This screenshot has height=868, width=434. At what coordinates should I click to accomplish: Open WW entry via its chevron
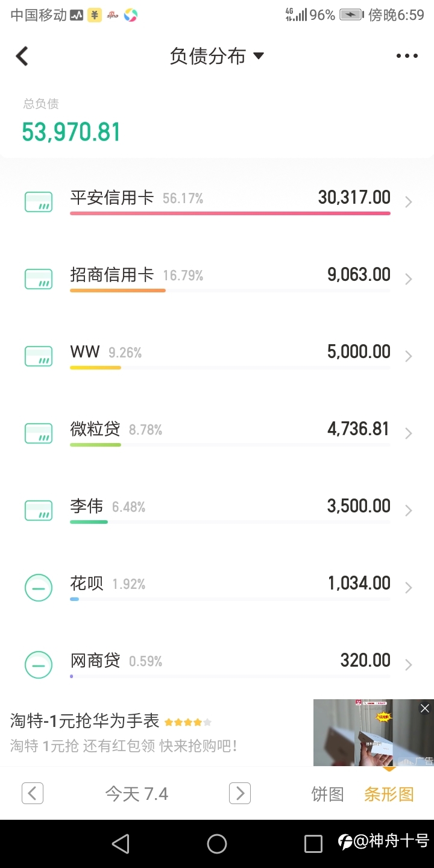pyautogui.click(x=409, y=356)
